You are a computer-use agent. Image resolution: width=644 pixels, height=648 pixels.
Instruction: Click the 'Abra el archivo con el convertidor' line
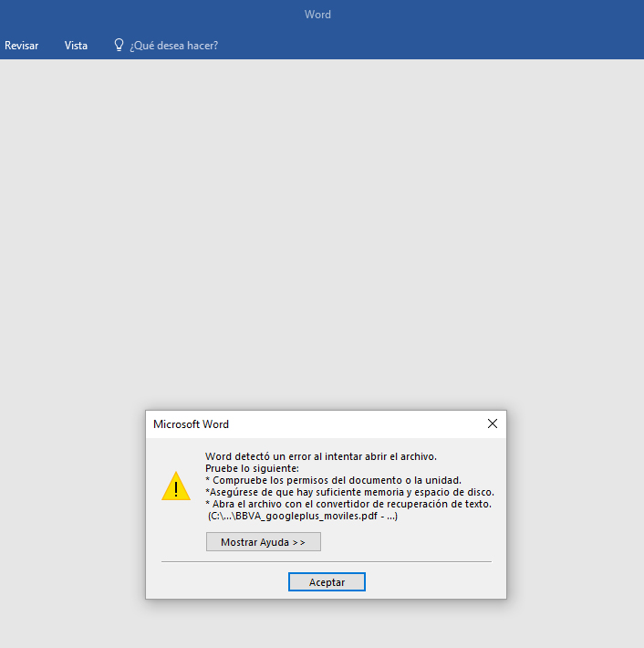[348, 504]
